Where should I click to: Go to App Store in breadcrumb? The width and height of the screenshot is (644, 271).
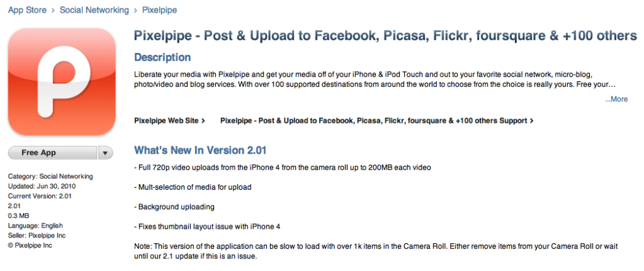(28, 10)
